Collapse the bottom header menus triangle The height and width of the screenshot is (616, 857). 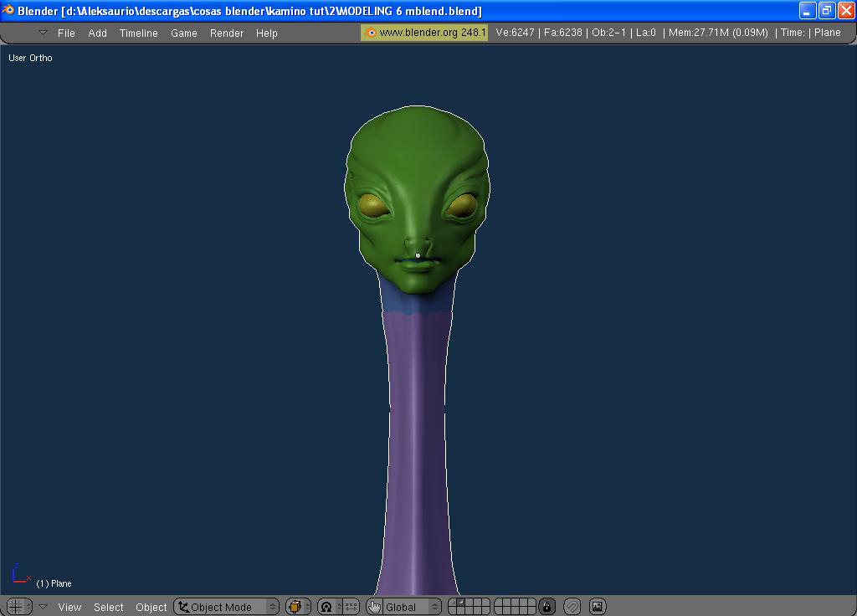coord(44,607)
